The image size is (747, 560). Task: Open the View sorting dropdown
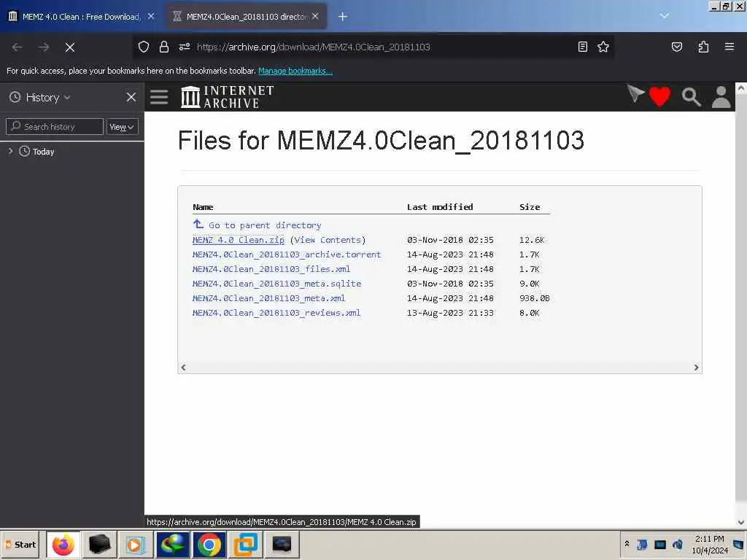click(x=122, y=127)
